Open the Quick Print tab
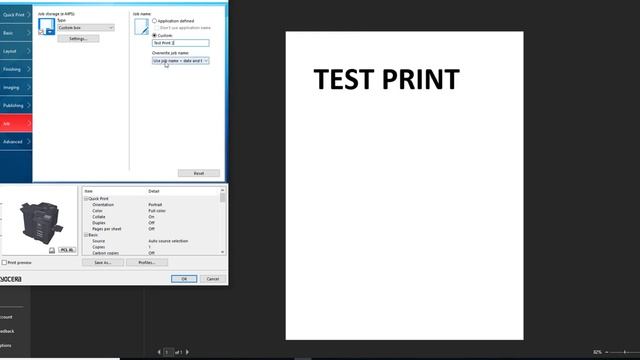This screenshot has width=640, height=360. (x=16, y=15)
